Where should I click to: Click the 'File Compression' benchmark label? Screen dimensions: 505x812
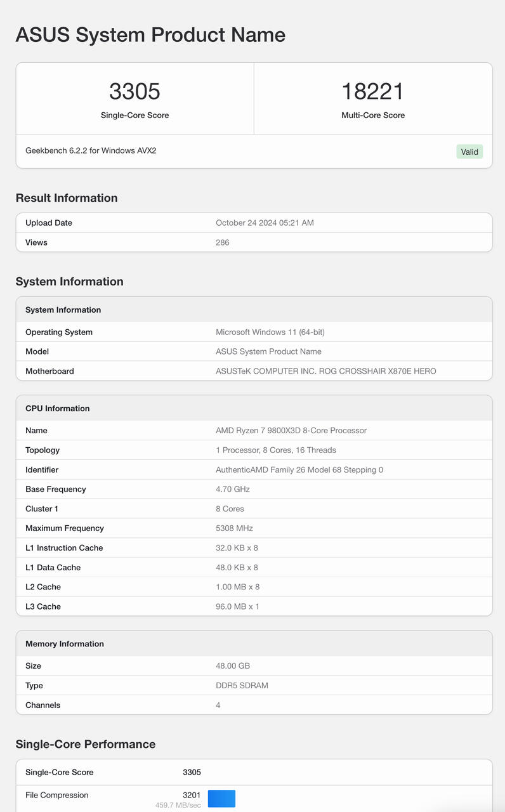[x=57, y=795]
